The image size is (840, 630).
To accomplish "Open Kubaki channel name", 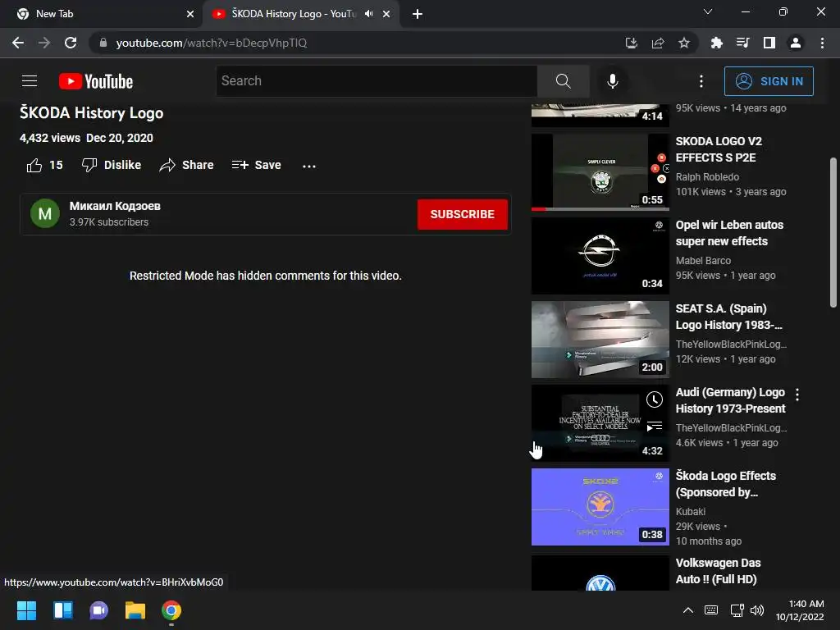I will [x=691, y=512].
